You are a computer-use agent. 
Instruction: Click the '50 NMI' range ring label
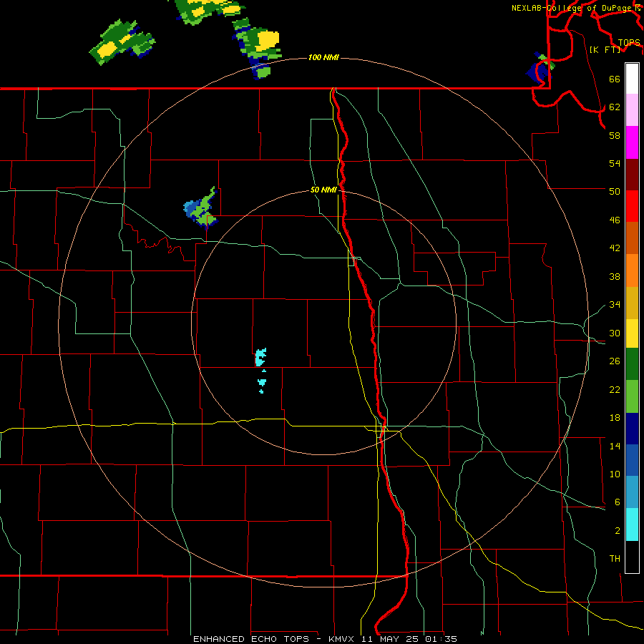click(323, 190)
